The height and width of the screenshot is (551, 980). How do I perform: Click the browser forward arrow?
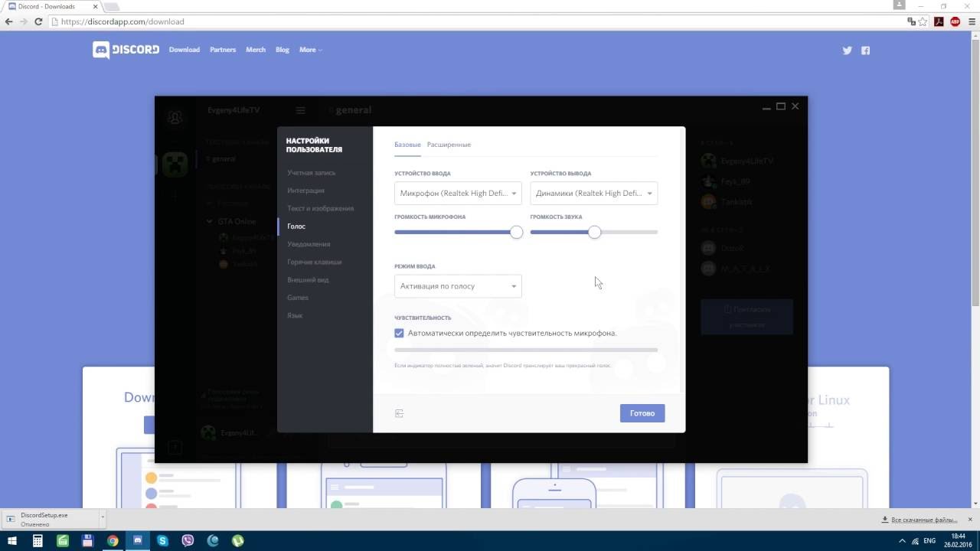click(24, 22)
